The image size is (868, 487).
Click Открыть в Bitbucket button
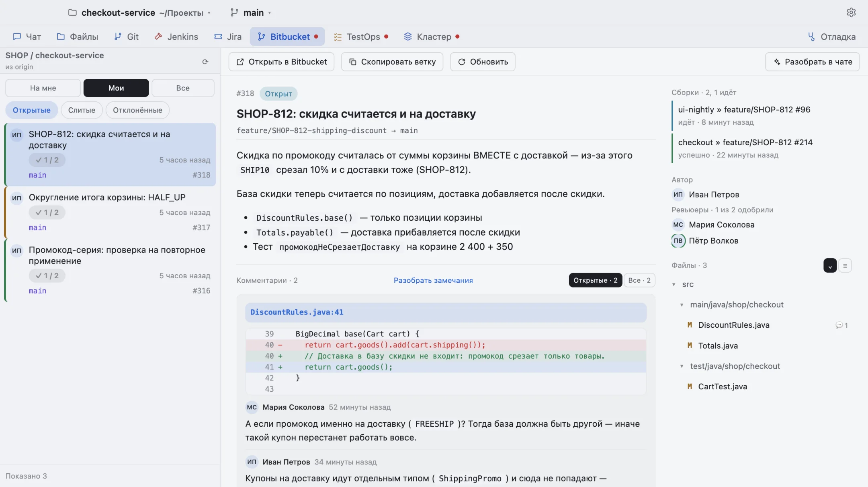click(281, 62)
